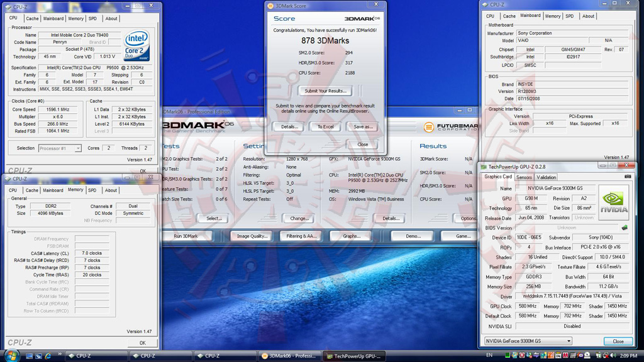Screen dimensions: 644x362
Task: Open the About tab in top-left CPU-Z
Action: click(111, 18)
